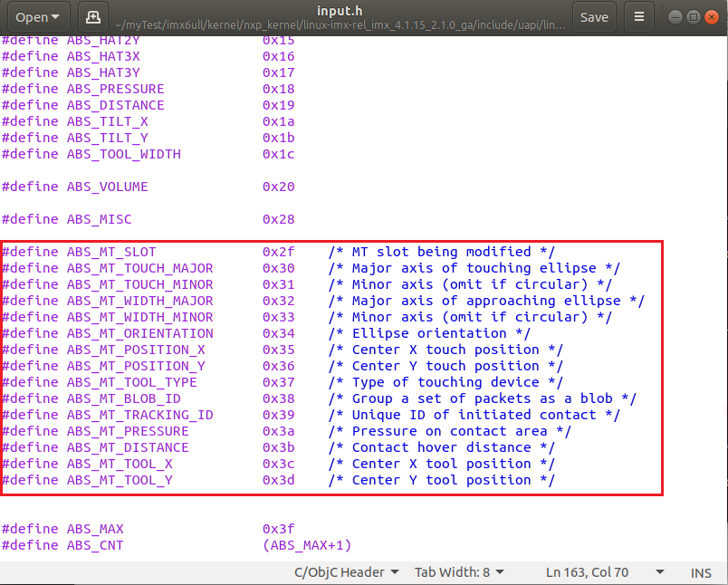Click the ABS_MT_POSITION_Y identifier
Image resolution: width=728 pixels, height=585 pixels.
tap(136, 367)
